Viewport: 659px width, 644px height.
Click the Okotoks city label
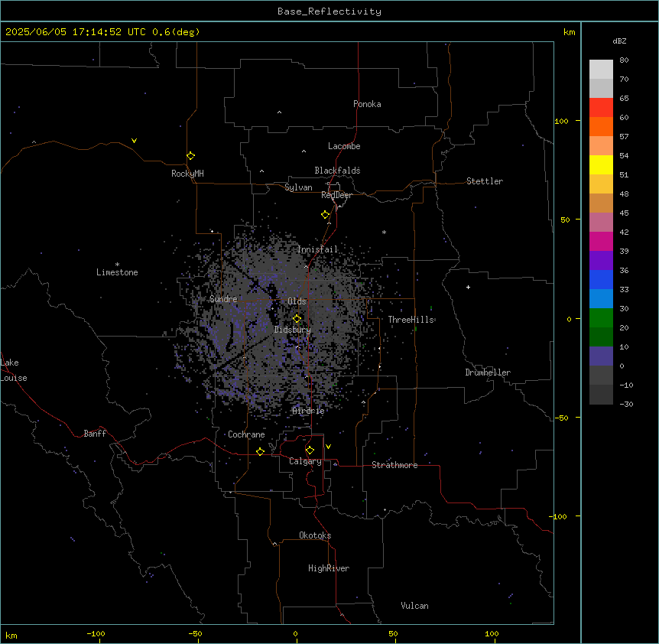315,535
